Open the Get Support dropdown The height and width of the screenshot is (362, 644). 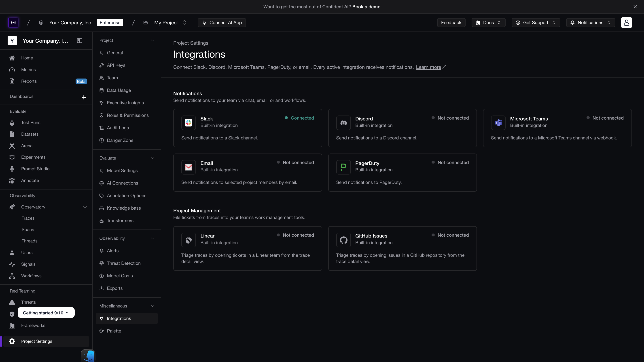pos(536,23)
